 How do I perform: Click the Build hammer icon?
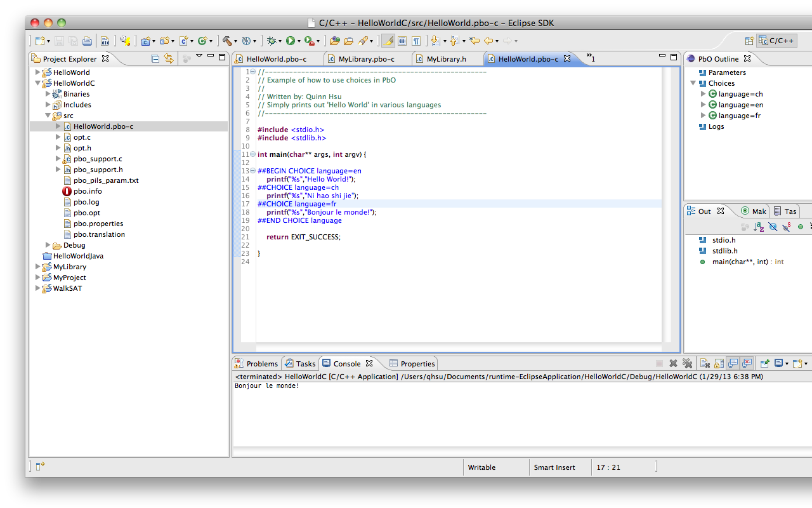tap(226, 41)
